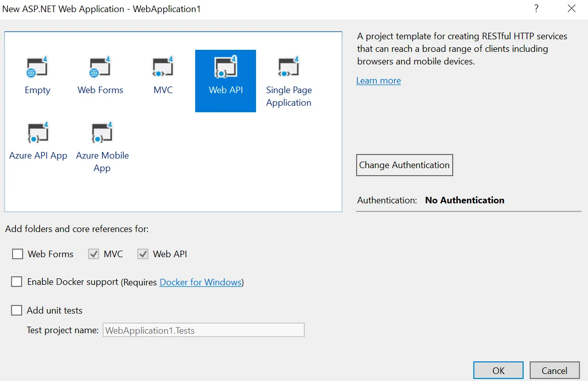This screenshot has width=588, height=381.
Task: Choose the Single Page Application template icon
Action: [288, 67]
